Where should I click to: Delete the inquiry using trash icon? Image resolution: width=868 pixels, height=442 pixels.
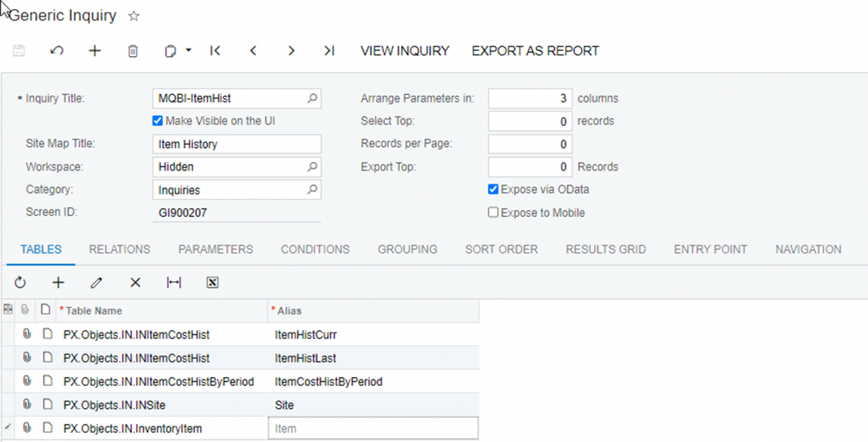[132, 51]
